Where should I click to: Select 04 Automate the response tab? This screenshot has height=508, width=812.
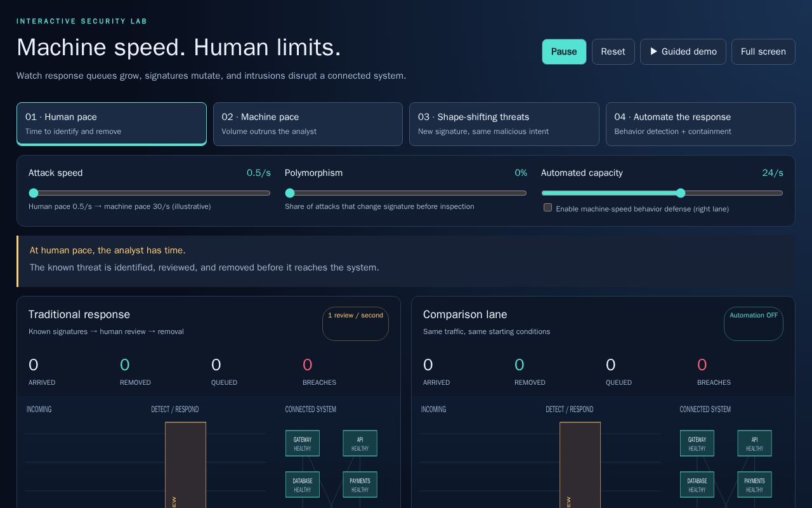coord(700,124)
